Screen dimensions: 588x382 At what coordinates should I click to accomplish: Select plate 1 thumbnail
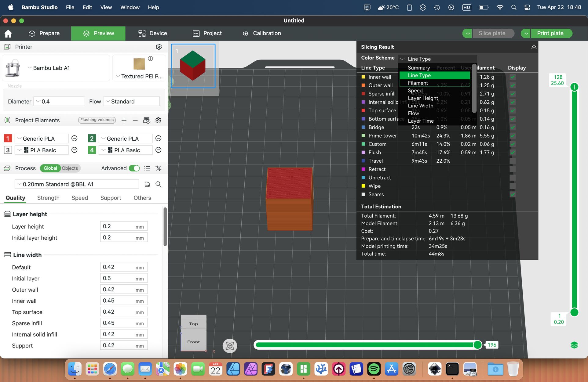(x=193, y=66)
